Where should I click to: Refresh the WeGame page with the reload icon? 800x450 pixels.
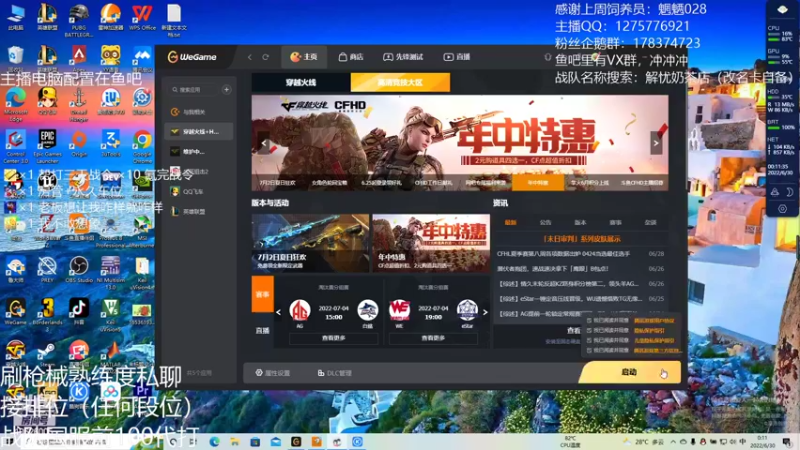[x=265, y=57]
